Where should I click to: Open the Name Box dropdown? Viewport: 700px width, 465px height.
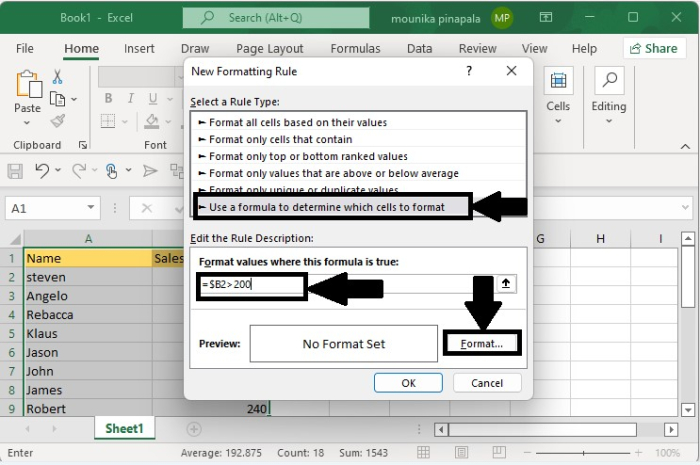click(x=91, y=207)
